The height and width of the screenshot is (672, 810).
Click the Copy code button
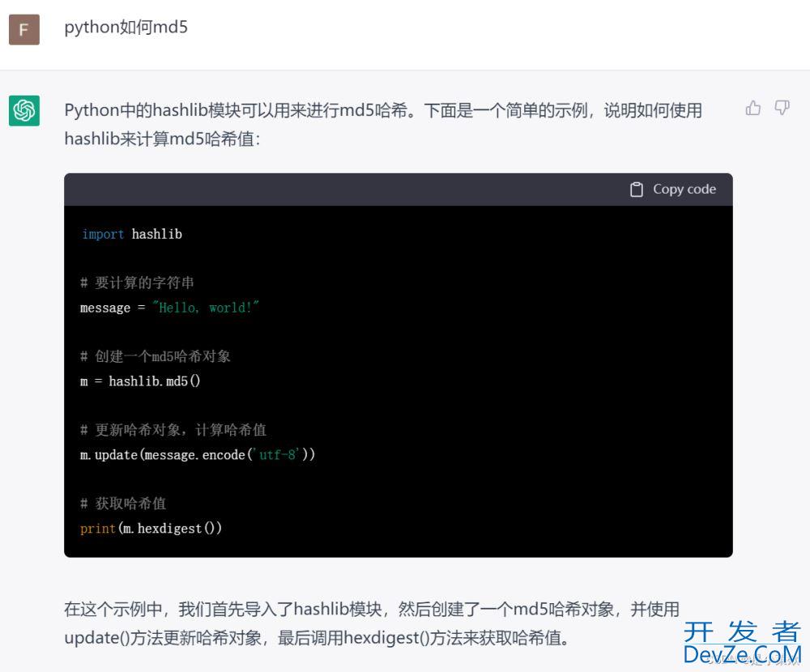click(x=672, y=189)
